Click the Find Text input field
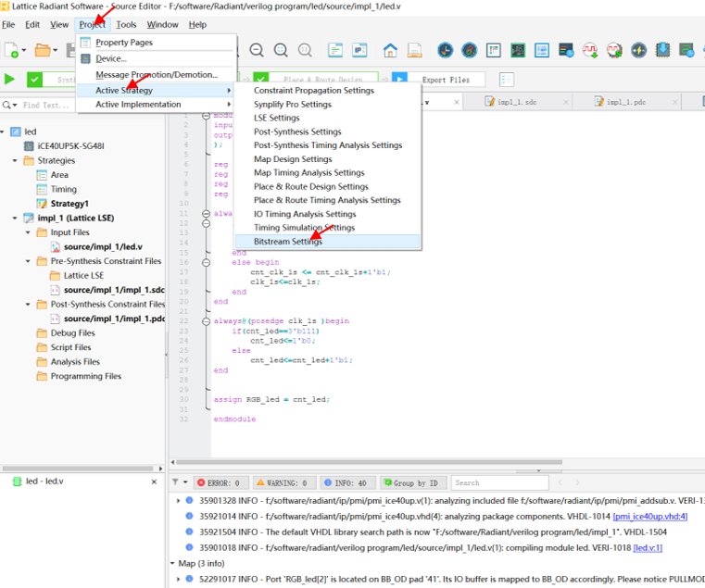705x588 pixels. [x=47, y=106]
